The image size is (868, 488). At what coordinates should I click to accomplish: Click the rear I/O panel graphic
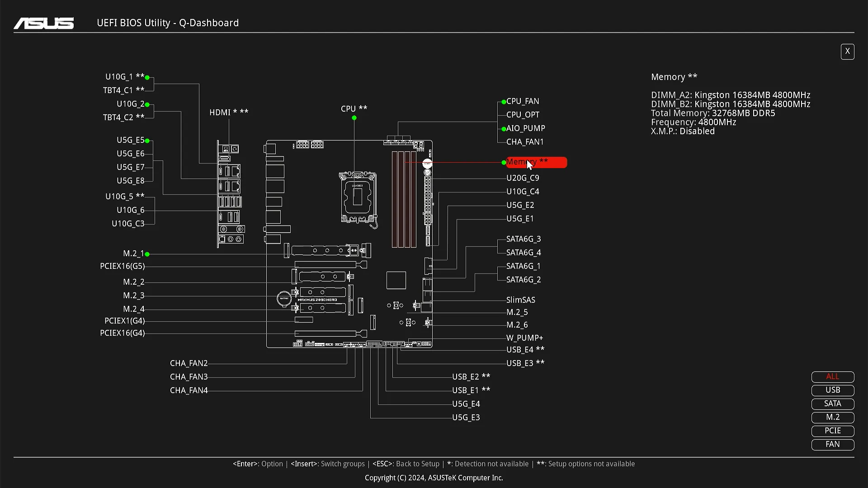(x=230, y=193)
